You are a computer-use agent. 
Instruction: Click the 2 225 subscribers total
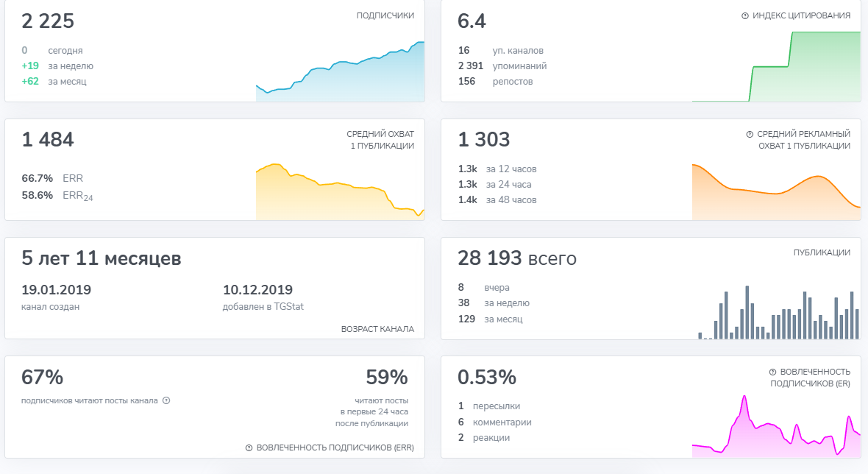point(48,22)
